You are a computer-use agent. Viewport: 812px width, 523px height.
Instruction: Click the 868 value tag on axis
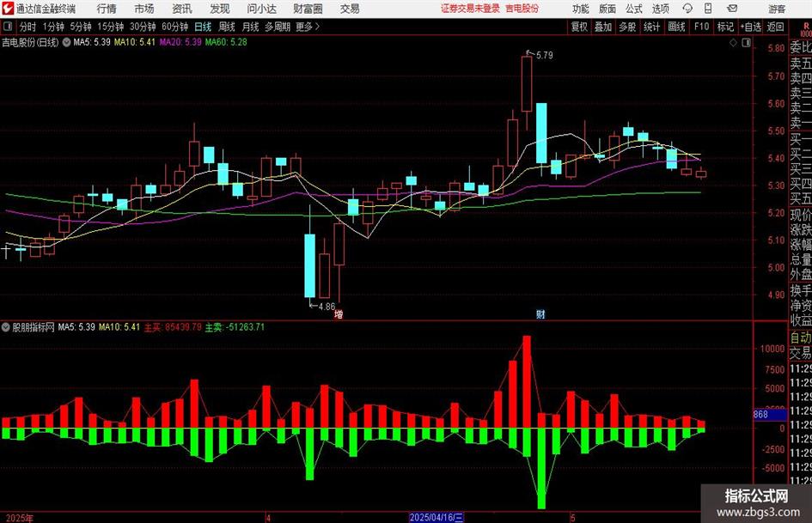coord(770,414)
